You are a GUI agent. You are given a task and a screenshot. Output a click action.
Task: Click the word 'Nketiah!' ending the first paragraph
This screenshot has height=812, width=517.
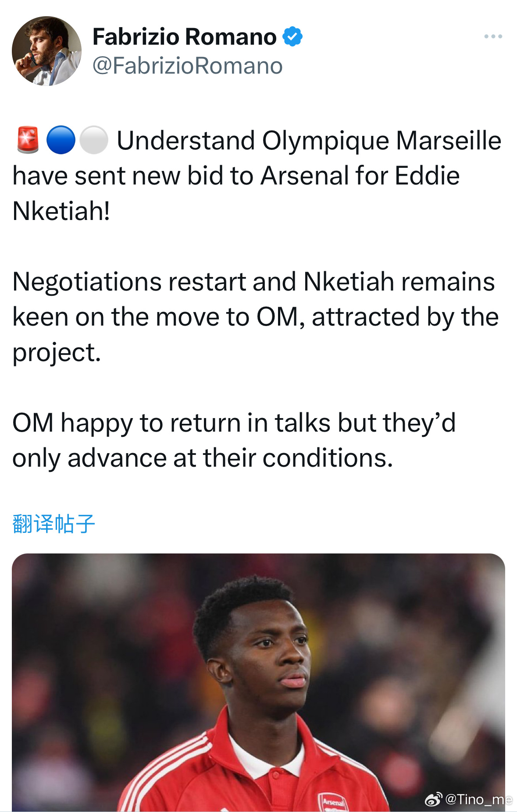pos(61,211)
